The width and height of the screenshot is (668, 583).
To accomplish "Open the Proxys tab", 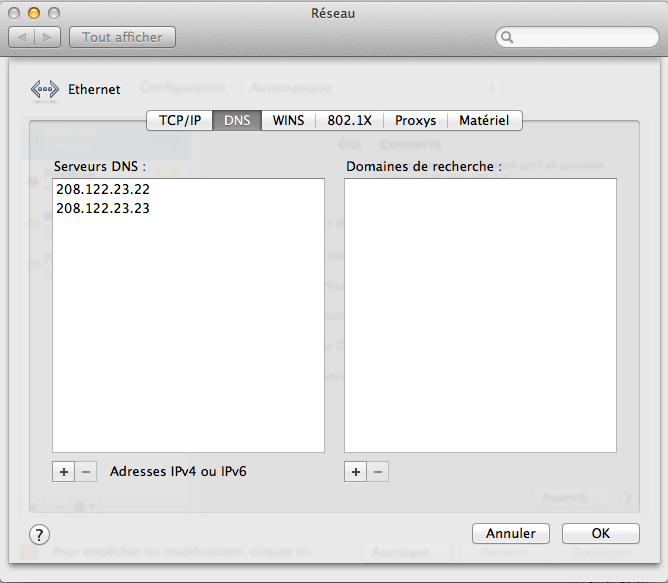I will point(415,120).
